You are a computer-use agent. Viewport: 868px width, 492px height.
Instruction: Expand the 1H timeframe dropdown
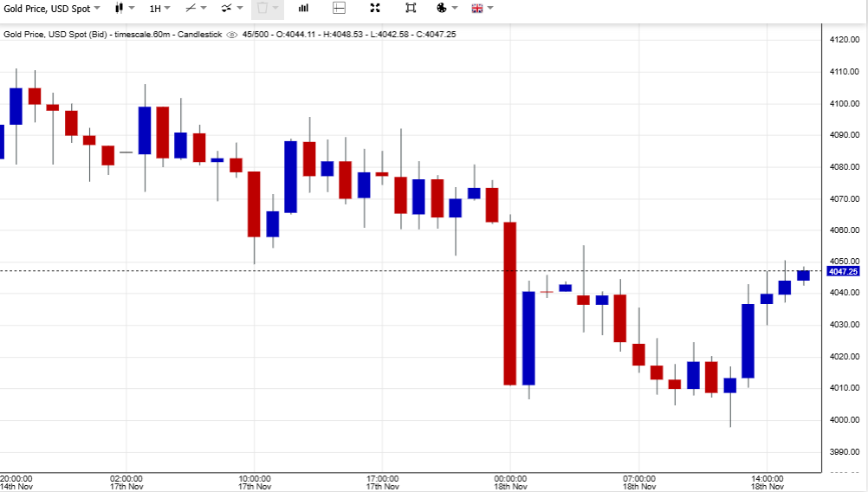159,9
